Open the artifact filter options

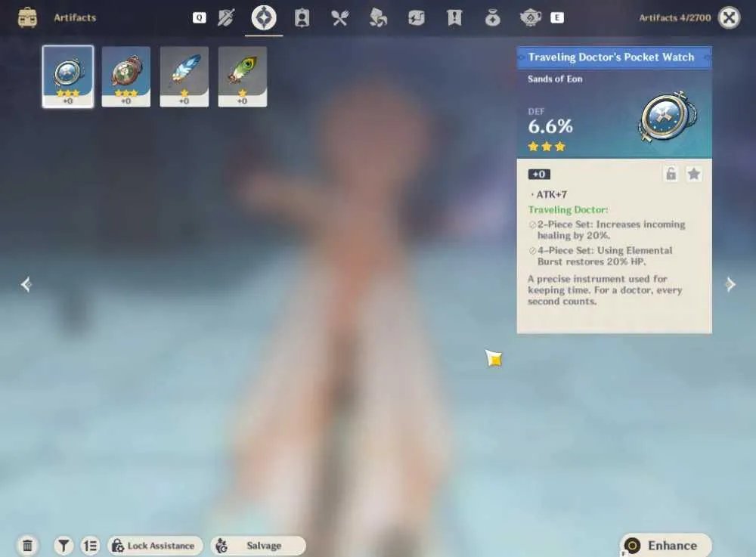64,546
